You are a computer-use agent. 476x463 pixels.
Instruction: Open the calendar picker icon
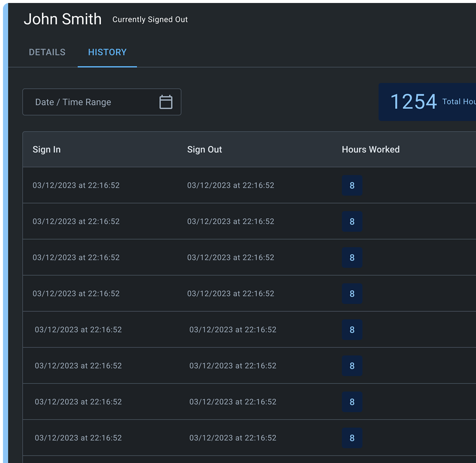click(x=166, y=102)
